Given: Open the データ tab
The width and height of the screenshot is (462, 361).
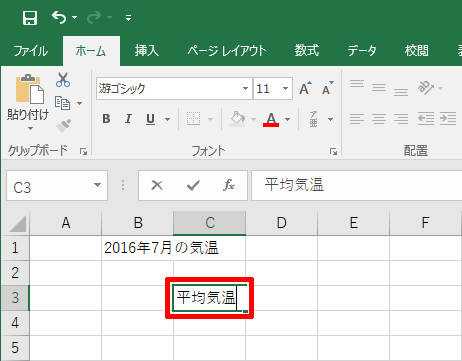Looking at the screenshot, I should tap(362, 51).
